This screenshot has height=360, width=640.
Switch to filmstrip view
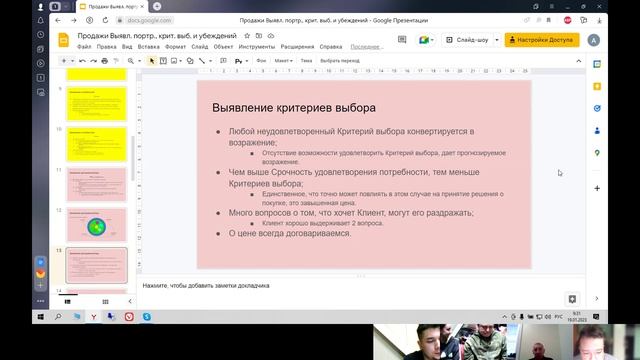[x=68, y=302]
